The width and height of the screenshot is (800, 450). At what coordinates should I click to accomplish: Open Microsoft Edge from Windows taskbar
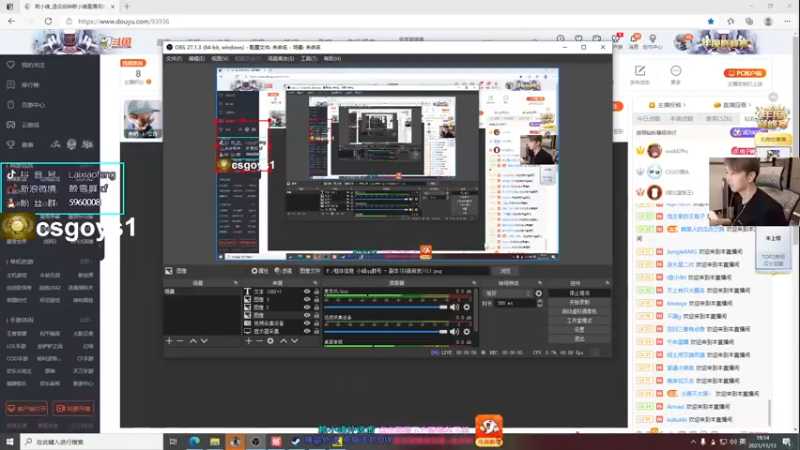(194, 442)
